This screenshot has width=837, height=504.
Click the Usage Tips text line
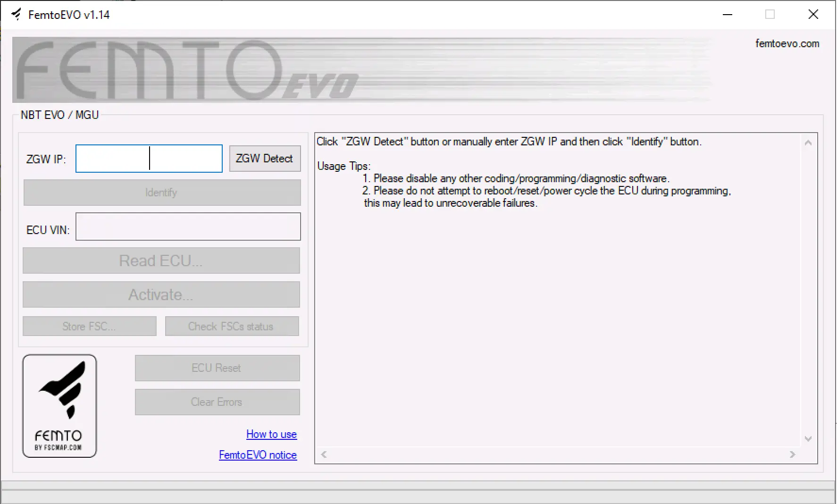click(x=344, y=166)
